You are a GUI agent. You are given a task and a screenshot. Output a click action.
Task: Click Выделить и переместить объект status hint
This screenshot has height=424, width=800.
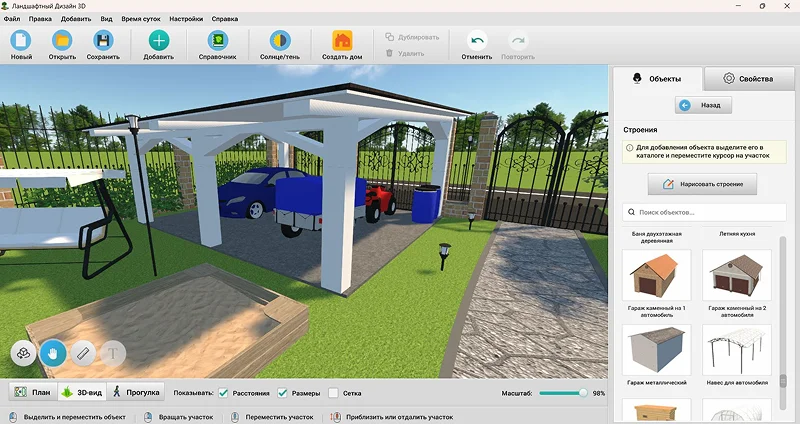pyautogui.click(x=74, y=417)
